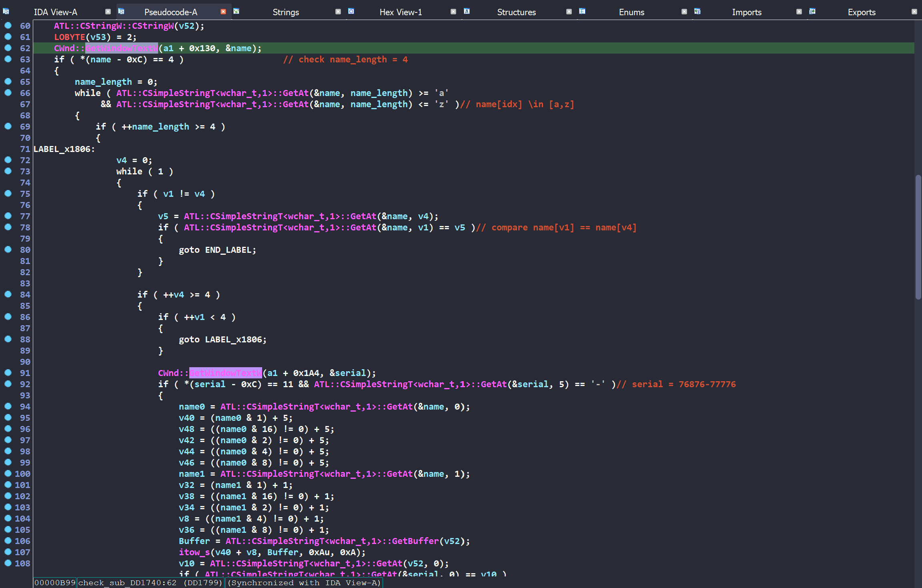This screenshot has height=588, width=922.
Task: Toggle breakpoint dot on line 60
Action: [8, 26]
